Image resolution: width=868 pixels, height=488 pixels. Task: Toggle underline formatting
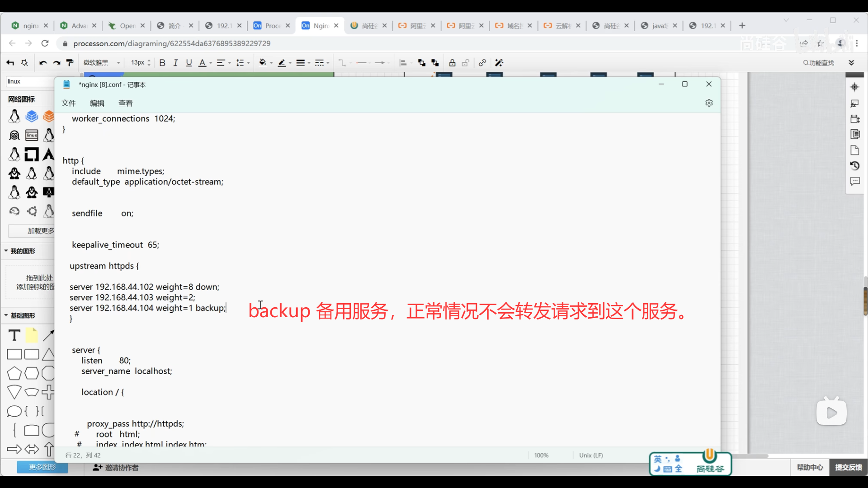(x=189, y=63)
